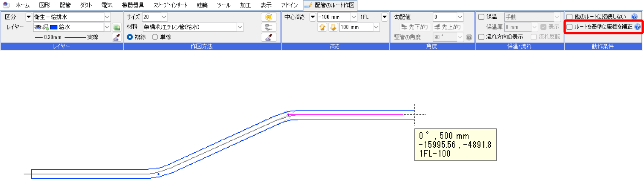
Task: Open the 配管 menu tab
Action: tap(65, 5)
